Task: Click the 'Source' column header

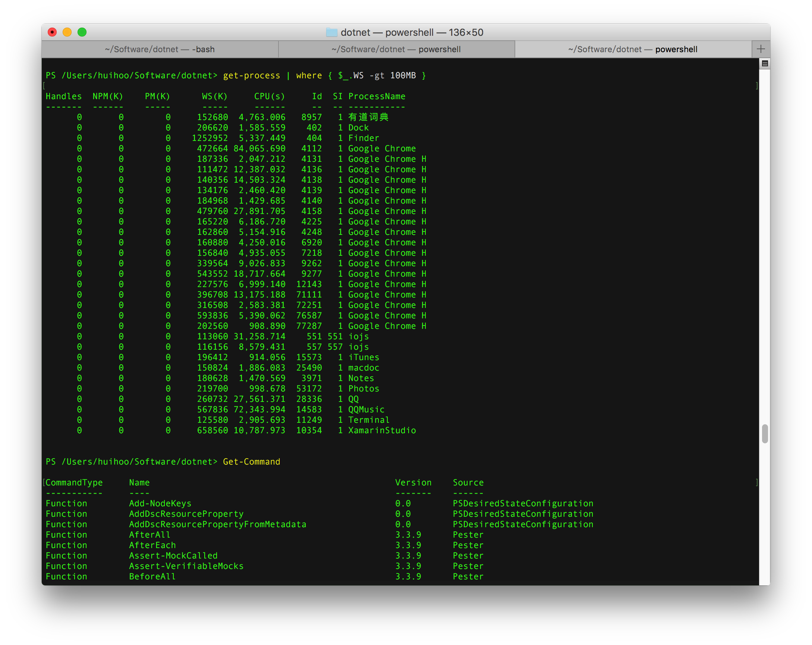Action: click(468, 483)
